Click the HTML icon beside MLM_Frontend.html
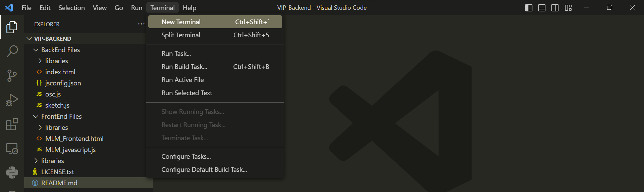Image resolution: width=644 pixels, height=192 pixels. (39, 139)
